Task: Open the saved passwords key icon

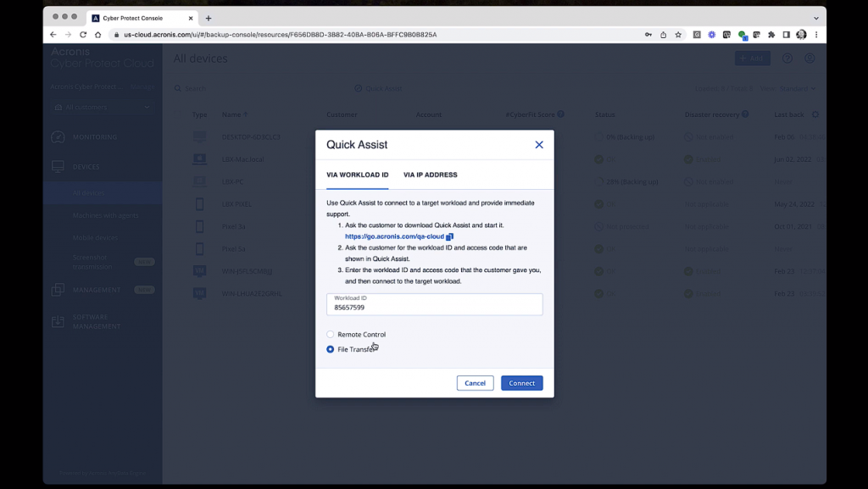Action: (648, 34)
